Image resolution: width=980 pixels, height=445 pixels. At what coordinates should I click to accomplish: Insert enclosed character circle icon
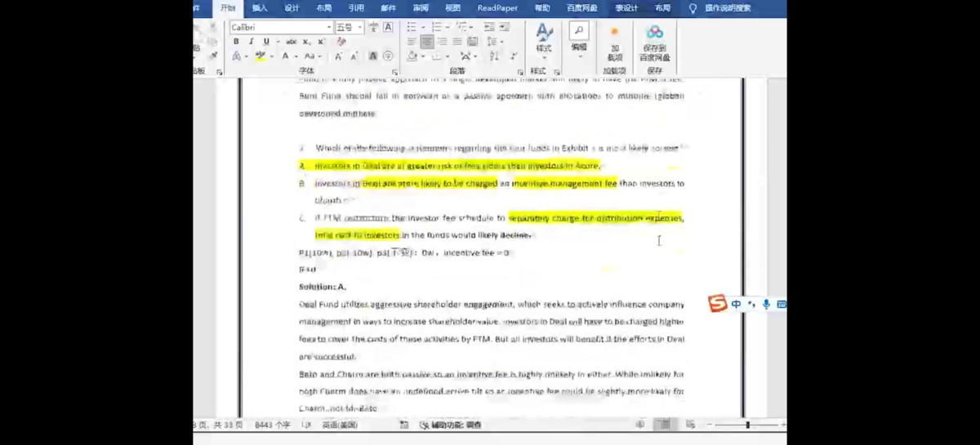388,56
